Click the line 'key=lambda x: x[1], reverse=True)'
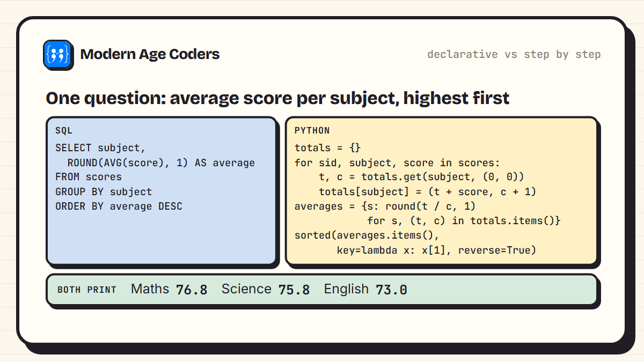This screenshot has width=644, height=362. 437,249
